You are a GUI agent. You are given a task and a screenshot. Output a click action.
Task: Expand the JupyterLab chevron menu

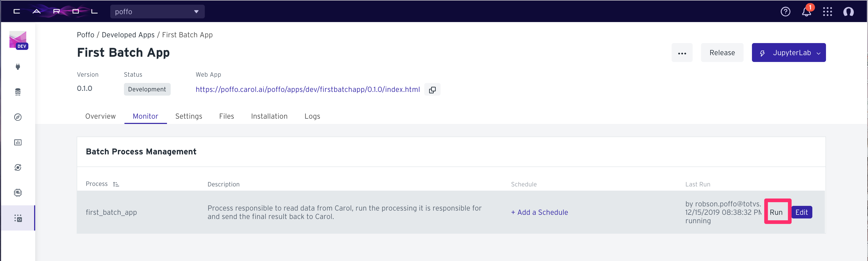(x=818, y=53)
